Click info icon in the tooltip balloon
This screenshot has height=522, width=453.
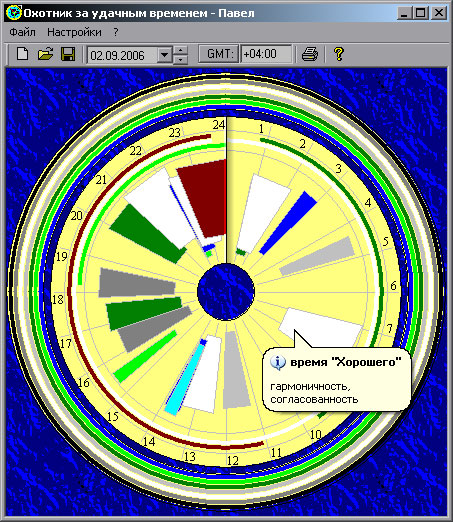(x=278, y=362)
